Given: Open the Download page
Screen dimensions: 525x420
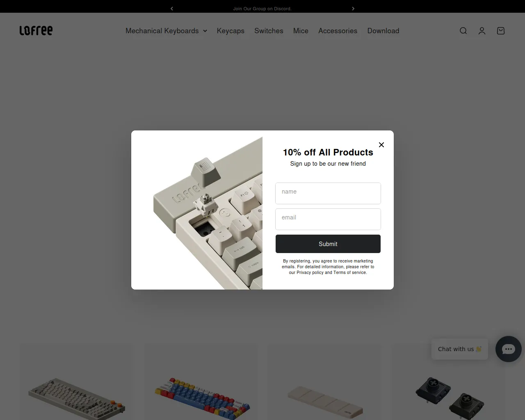Looking at the screenshot, I should coord(383,31).
